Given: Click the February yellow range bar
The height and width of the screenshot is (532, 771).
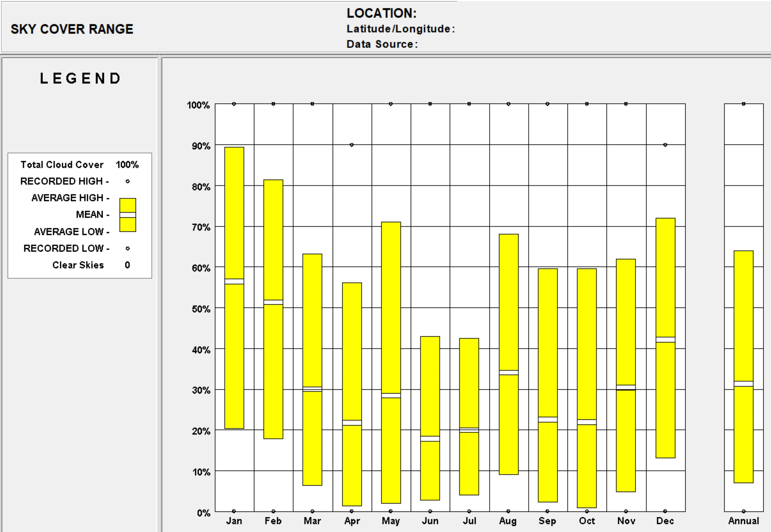Looking at the screenshot, I should 273,309.
